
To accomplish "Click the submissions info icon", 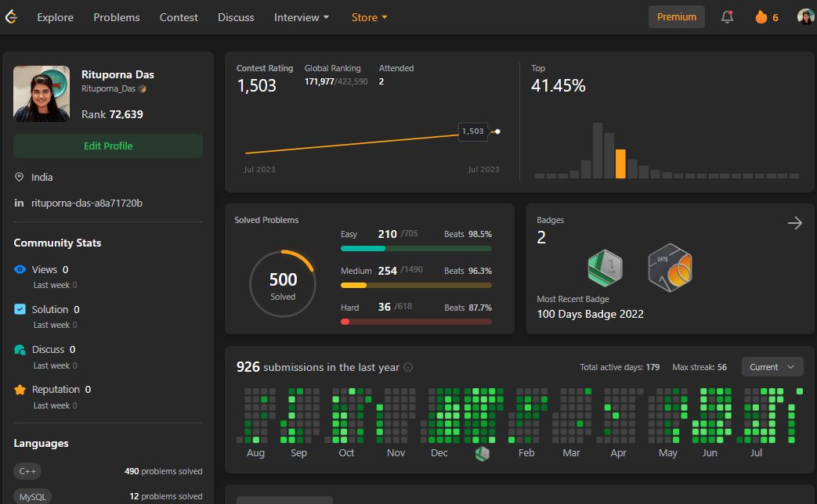I will (408, 367).
